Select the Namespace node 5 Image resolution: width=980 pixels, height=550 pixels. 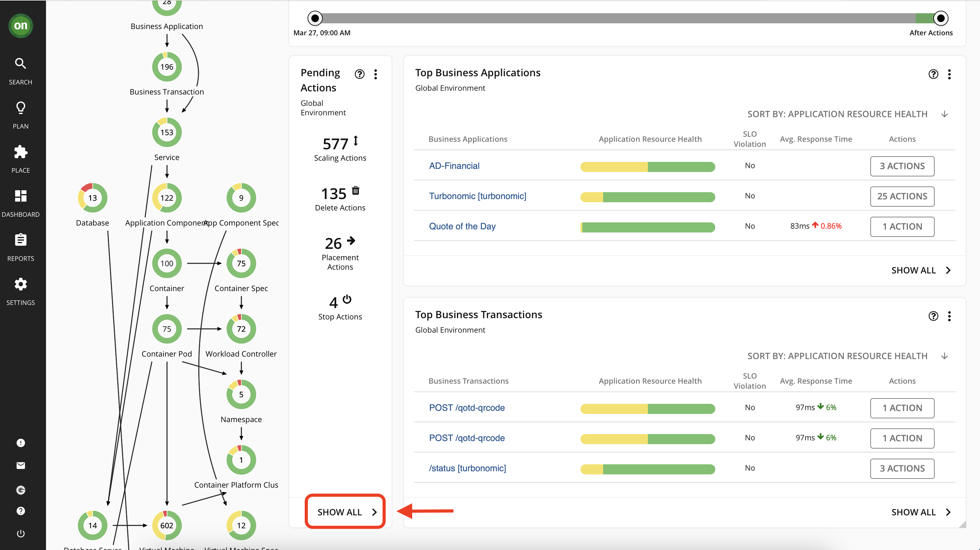pyautogui.click(x=241, y=394)
